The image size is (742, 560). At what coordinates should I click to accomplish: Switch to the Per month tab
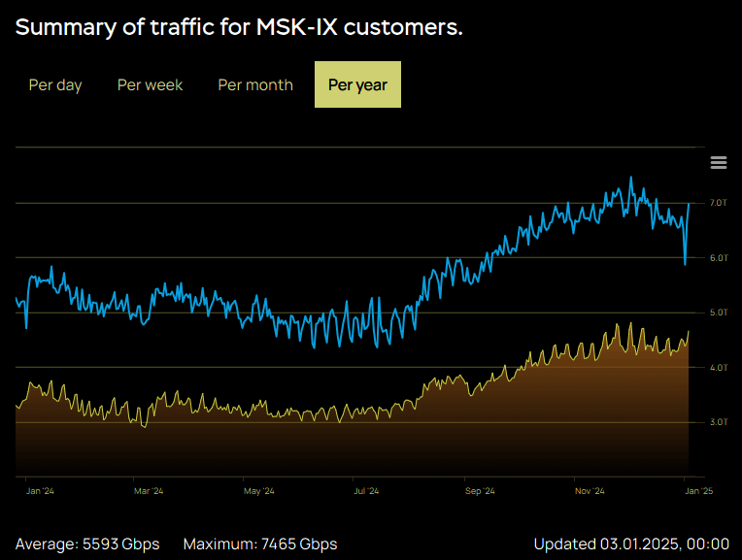tap(255, 84)
